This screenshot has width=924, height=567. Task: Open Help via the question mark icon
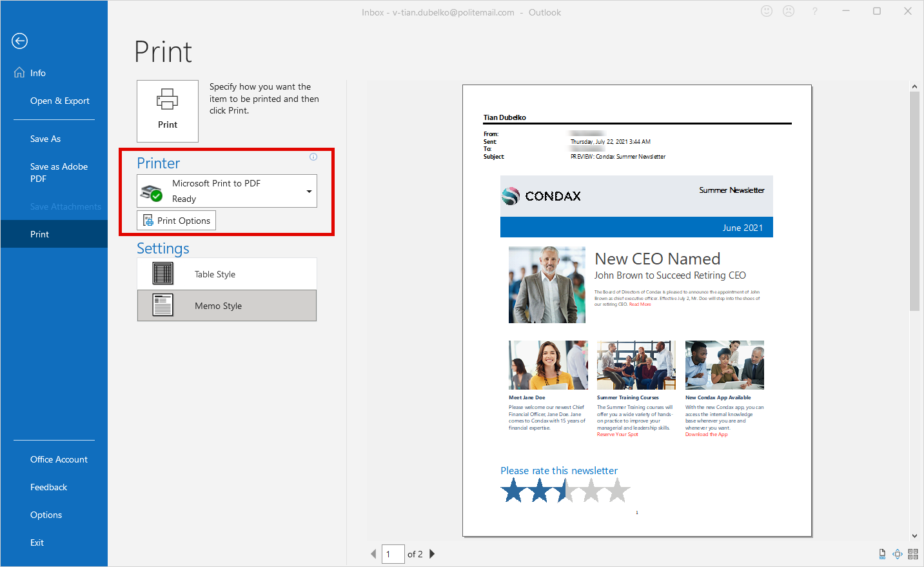815,11
